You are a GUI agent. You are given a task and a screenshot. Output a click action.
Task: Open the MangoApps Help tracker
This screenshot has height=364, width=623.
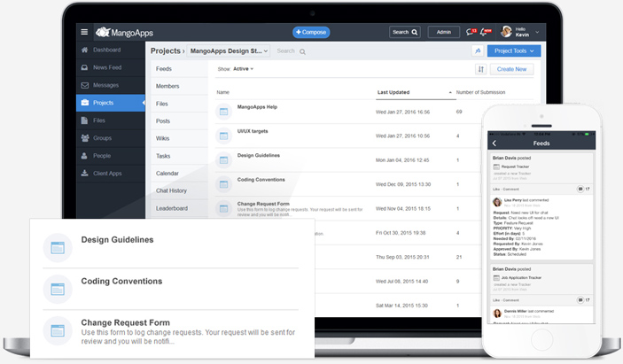click(x=257, y=107)
